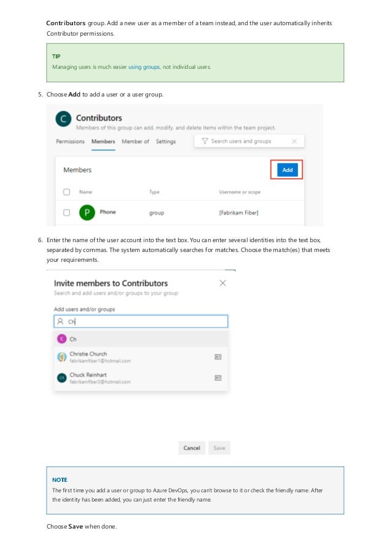This screenshot has height=555, width=392.
Task: Select the Members tab
Action: pyautogui.click(x=103, y=141)
